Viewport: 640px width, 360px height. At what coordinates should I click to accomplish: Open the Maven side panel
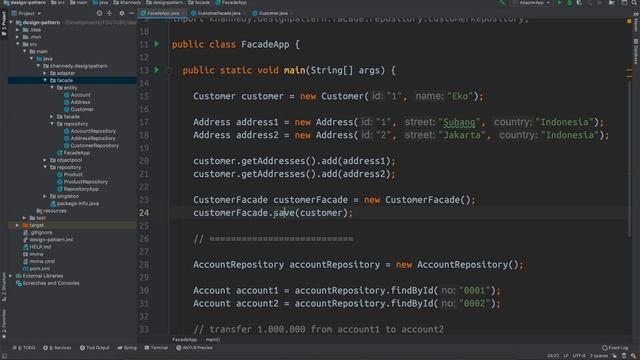point(636,22)
